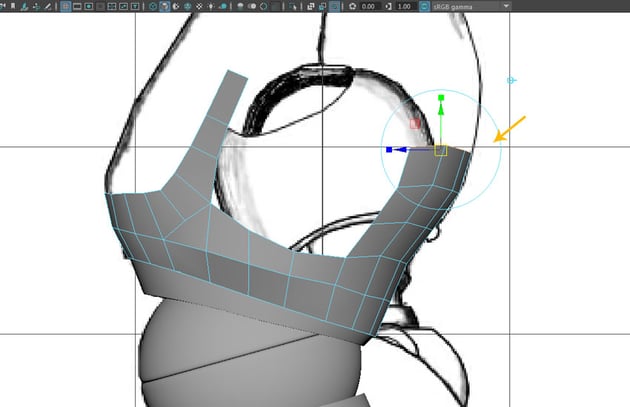The height and width of the screenshot is (407, 630).
Task: Toggle Screen Space Ambient Occlusion
Action: point(241,6)
